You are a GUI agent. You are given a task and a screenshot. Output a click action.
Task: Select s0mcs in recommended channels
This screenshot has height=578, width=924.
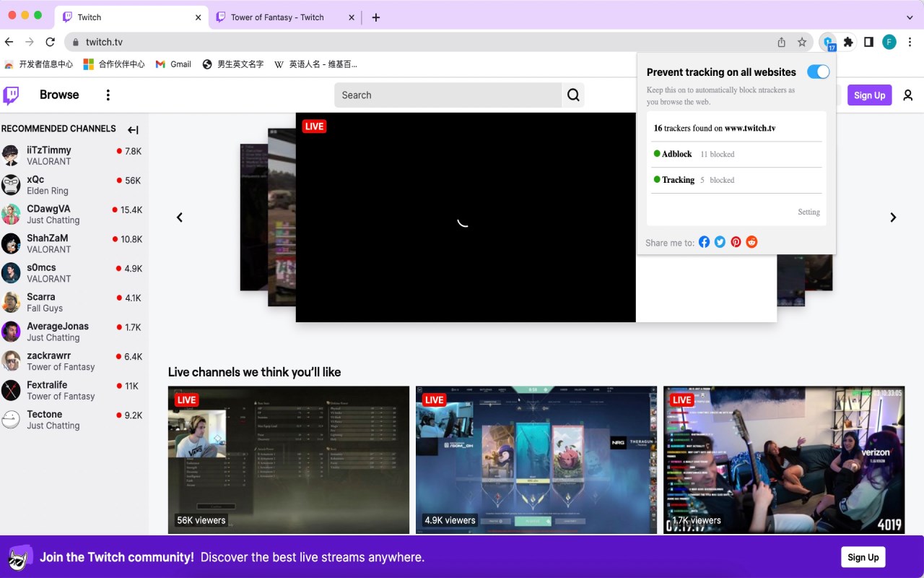tap(74, 273)
